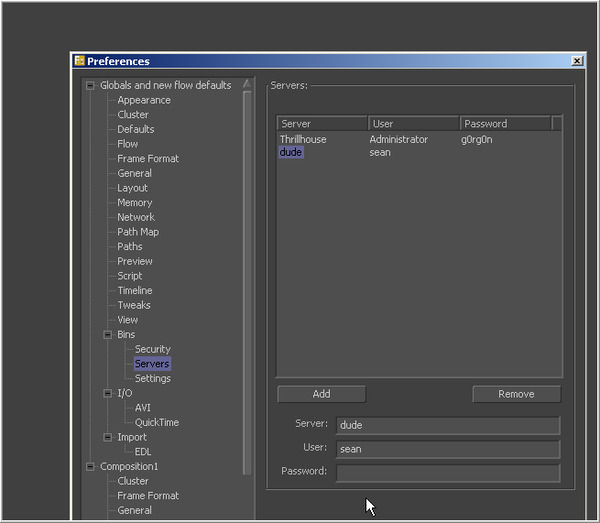The width and height of the screenshot is (600, 523).
Task: Select I/O category label
Action: (x=125, y=393)
